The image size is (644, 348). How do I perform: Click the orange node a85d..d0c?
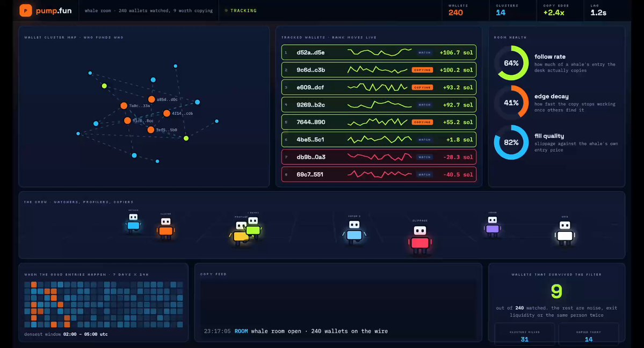click(x=151, y=99)
